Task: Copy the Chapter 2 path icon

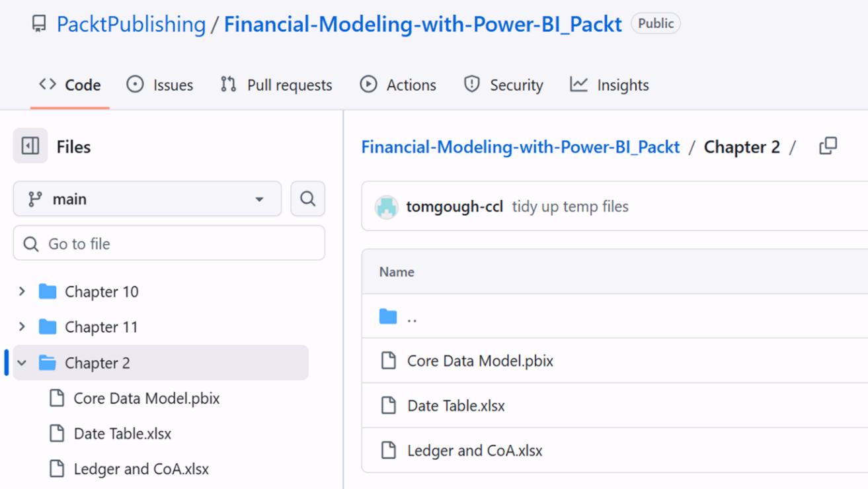Action: click(x=828, y=146)
